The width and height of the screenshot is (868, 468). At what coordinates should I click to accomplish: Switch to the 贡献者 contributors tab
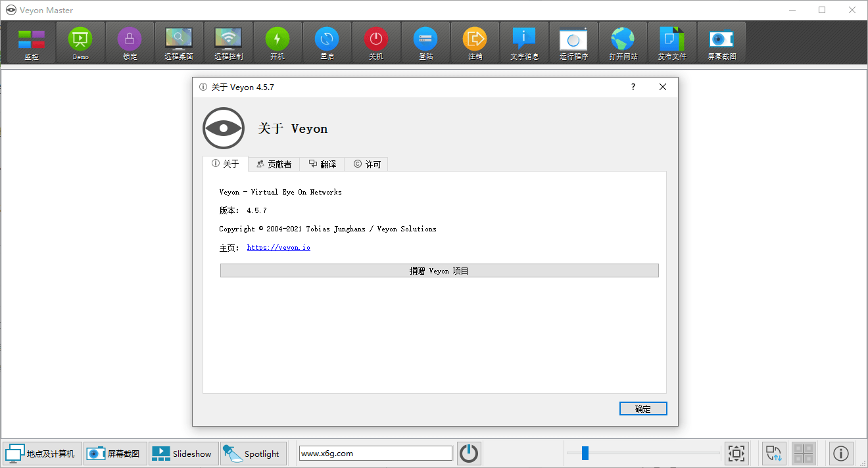[274, 164]
